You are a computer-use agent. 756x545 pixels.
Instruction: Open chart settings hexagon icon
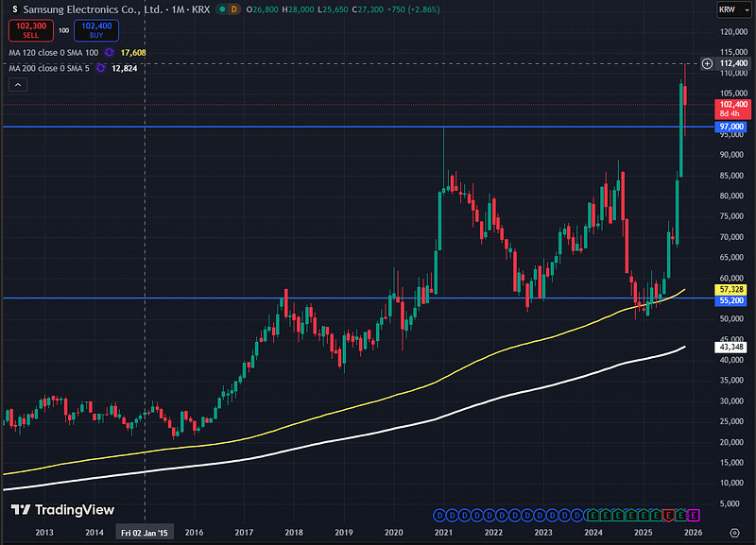pyautogui.click(x=734, y=533)
